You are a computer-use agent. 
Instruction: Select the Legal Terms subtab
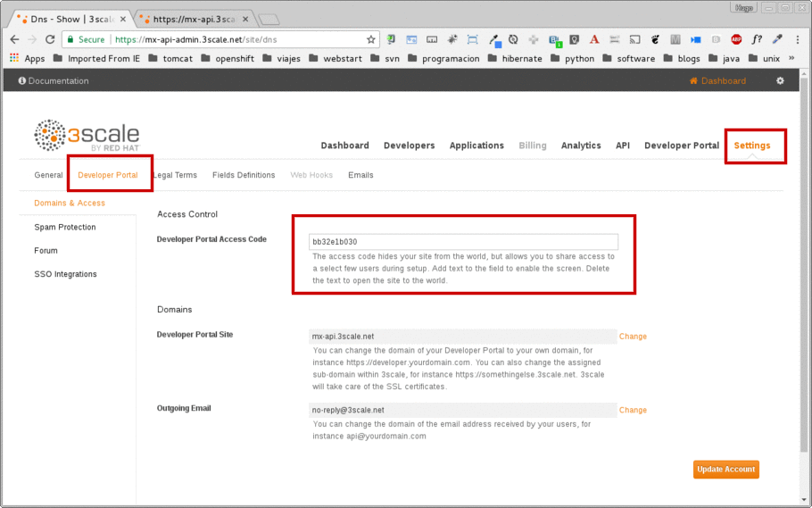(x=175, y=175)
